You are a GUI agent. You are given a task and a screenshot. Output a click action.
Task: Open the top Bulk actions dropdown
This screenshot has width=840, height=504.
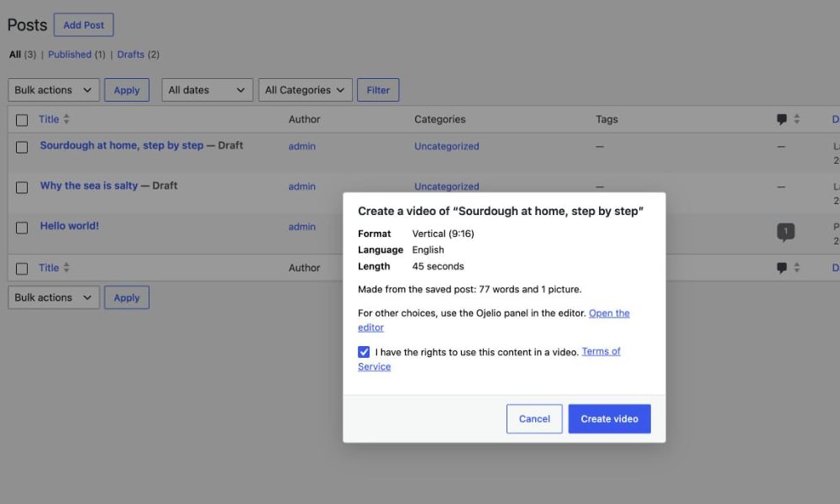pyautogui.click(x=54, y=90)
